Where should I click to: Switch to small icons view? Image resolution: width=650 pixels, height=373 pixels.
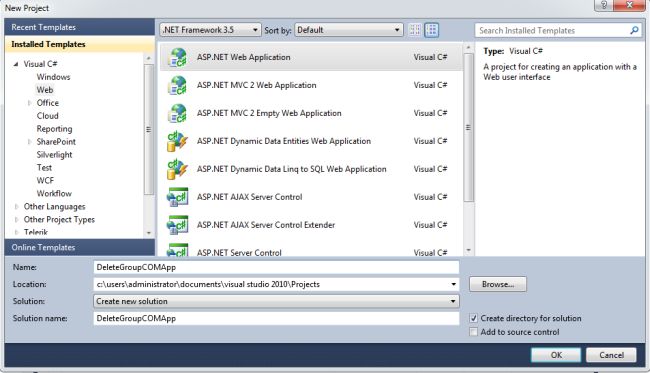[415, 30]
